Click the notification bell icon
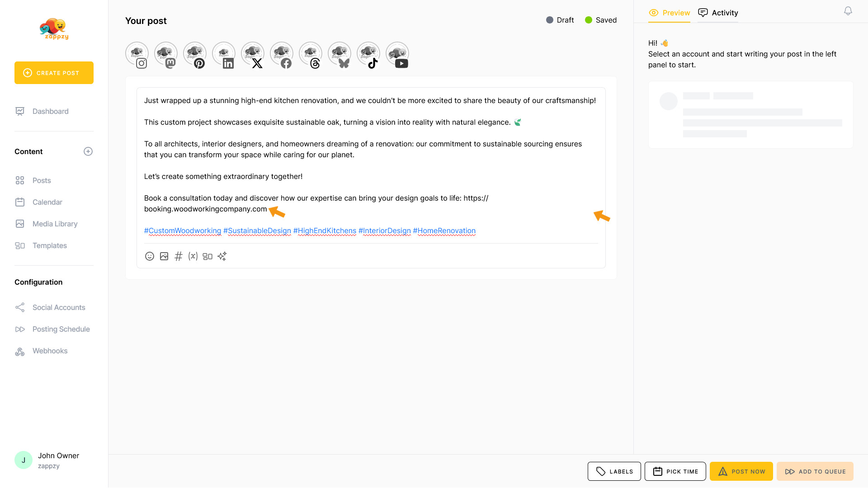Viewport: 868px width, 488px height. coord(848,11)
